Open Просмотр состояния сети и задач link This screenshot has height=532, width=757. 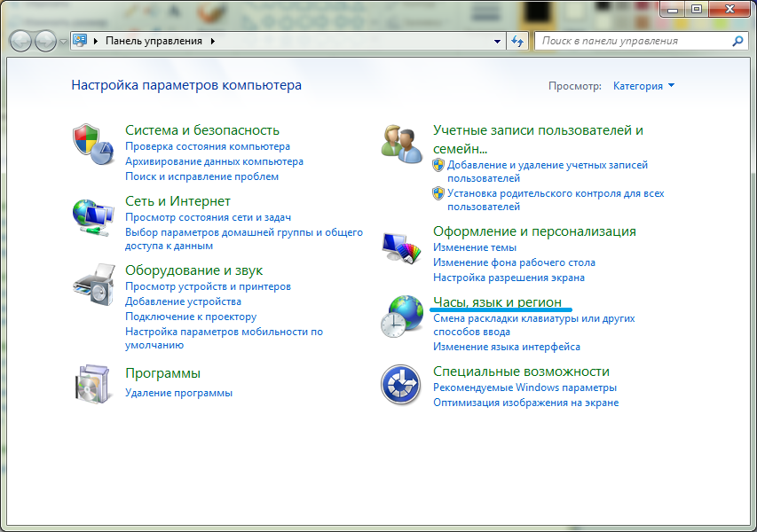tap(208, 217)
